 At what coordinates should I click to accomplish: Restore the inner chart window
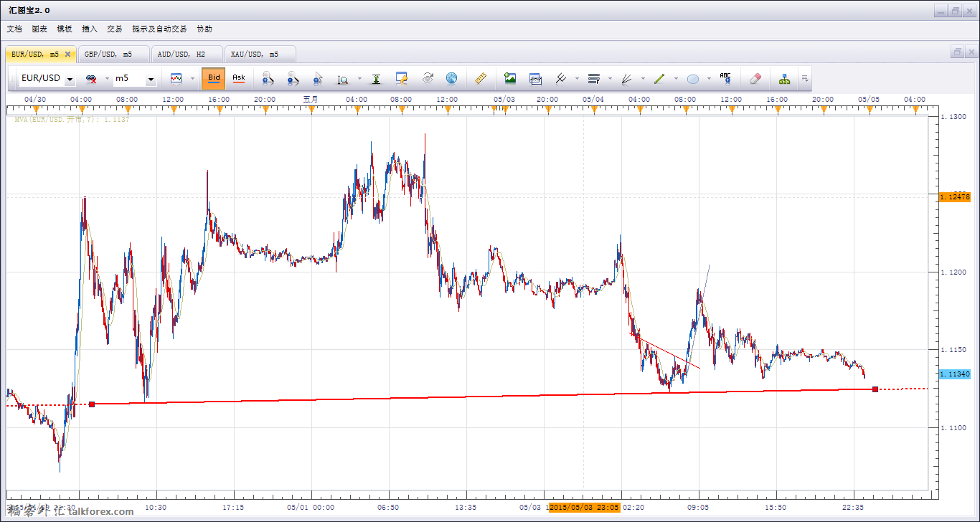click(957, 52)
